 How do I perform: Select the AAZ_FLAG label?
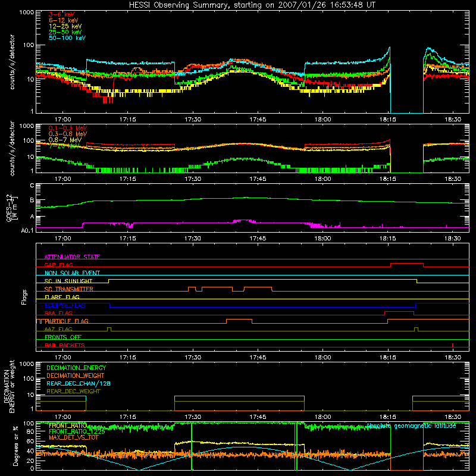pos(58,330)
